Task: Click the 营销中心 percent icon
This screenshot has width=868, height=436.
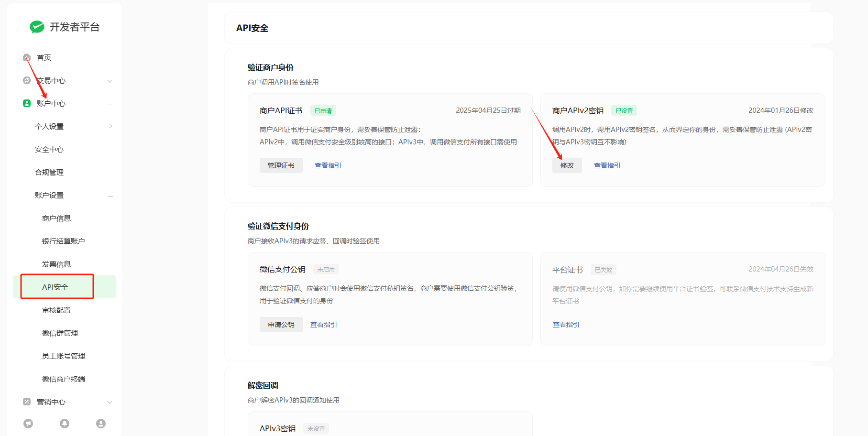Action: tap(27, 402)
